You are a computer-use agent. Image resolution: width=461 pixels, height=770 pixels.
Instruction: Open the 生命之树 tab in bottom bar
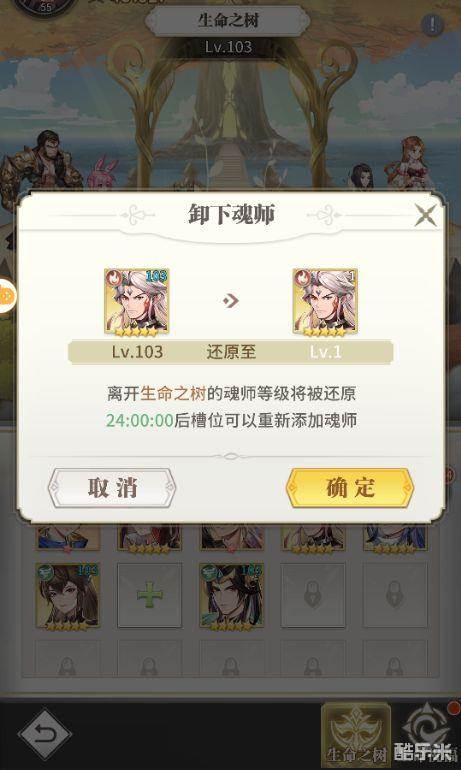tap(355, 734)
